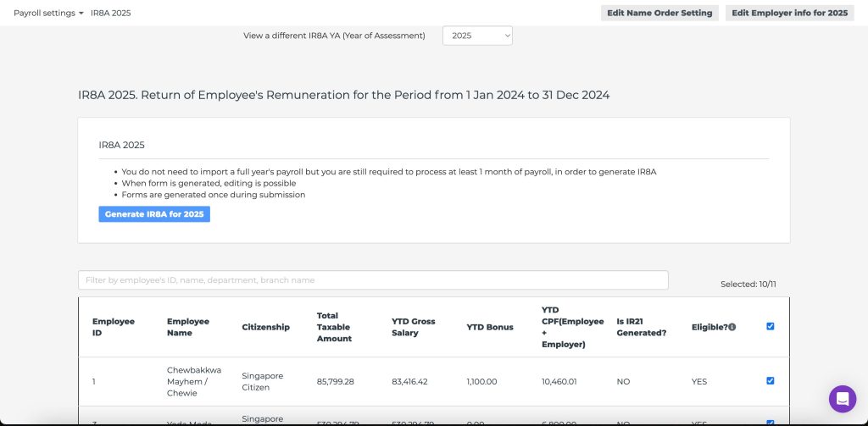Click the Citizenship column header

pyautogui.click(x=265, y=327)
